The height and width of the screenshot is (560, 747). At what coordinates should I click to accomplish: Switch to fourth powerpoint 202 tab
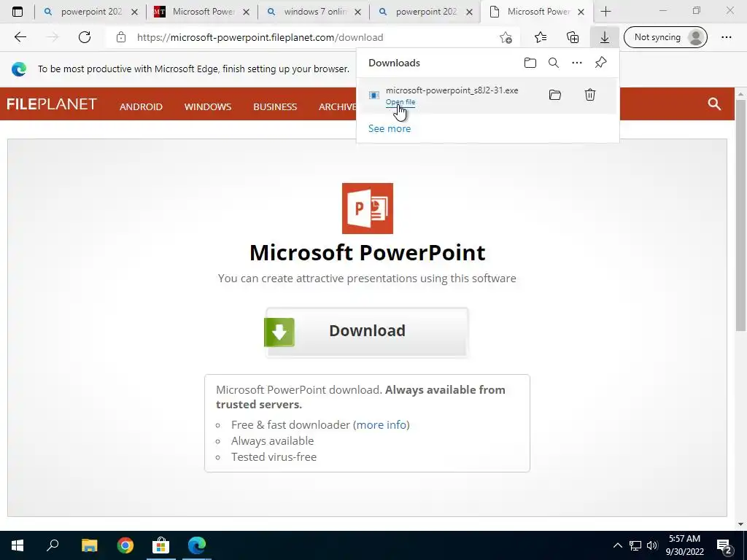pyautogui.click(x=425, y=12)
